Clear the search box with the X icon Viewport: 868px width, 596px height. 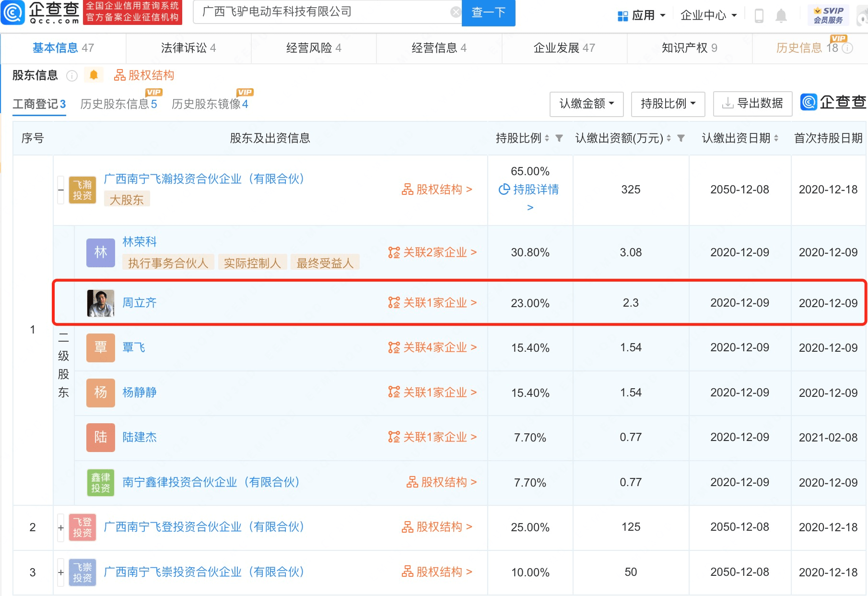(456, 12)
